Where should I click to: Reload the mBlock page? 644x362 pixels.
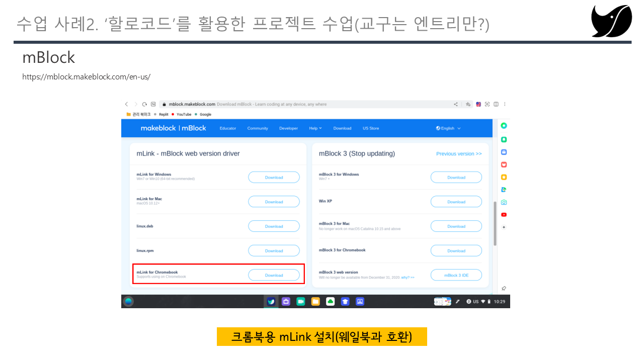click(144, 104)
